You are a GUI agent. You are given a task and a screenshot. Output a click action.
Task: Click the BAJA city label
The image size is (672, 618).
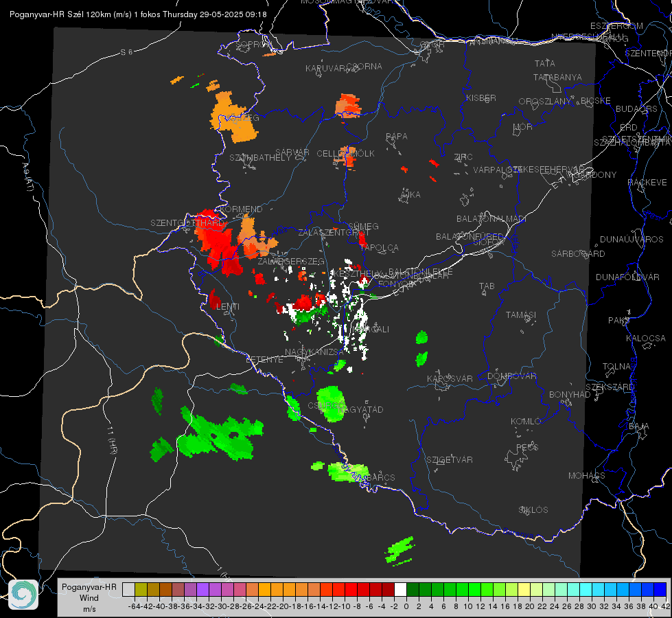tap(639, 426)
